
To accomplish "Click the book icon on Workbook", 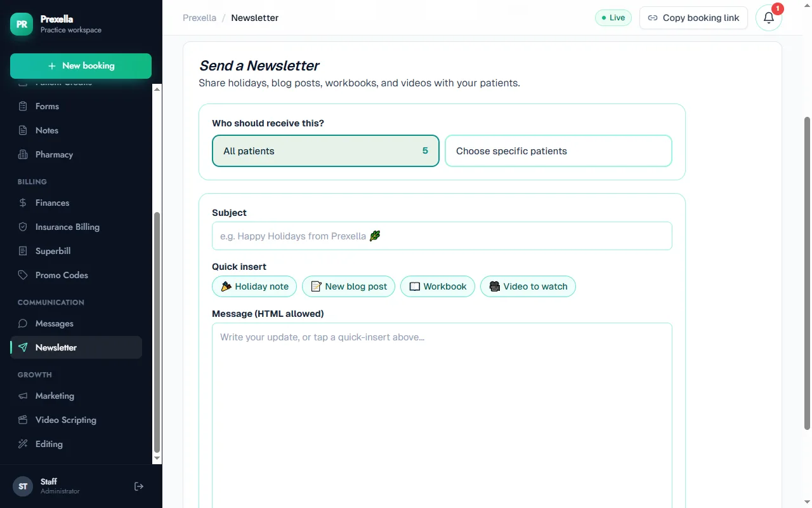I will 414,286.
